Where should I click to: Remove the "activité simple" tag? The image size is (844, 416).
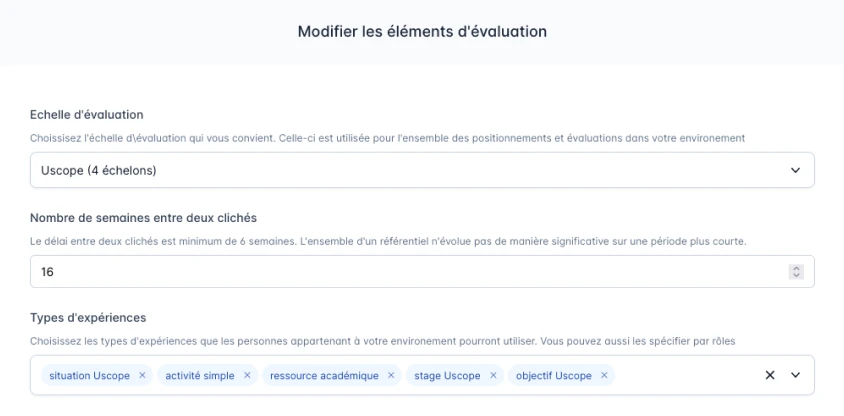pyautogui.click(x=247, y=376)
